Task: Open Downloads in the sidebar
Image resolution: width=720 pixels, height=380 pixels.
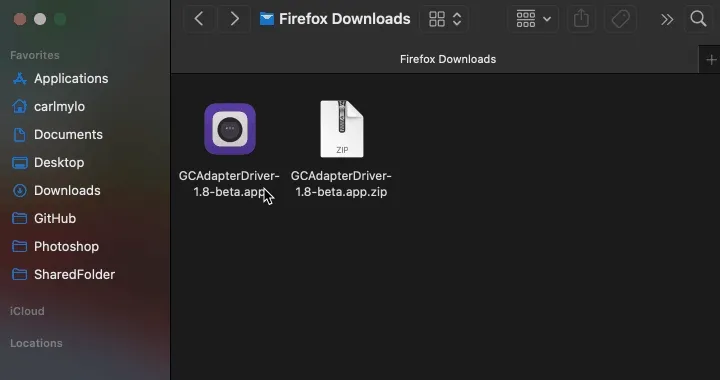Action: click(67, 190)
